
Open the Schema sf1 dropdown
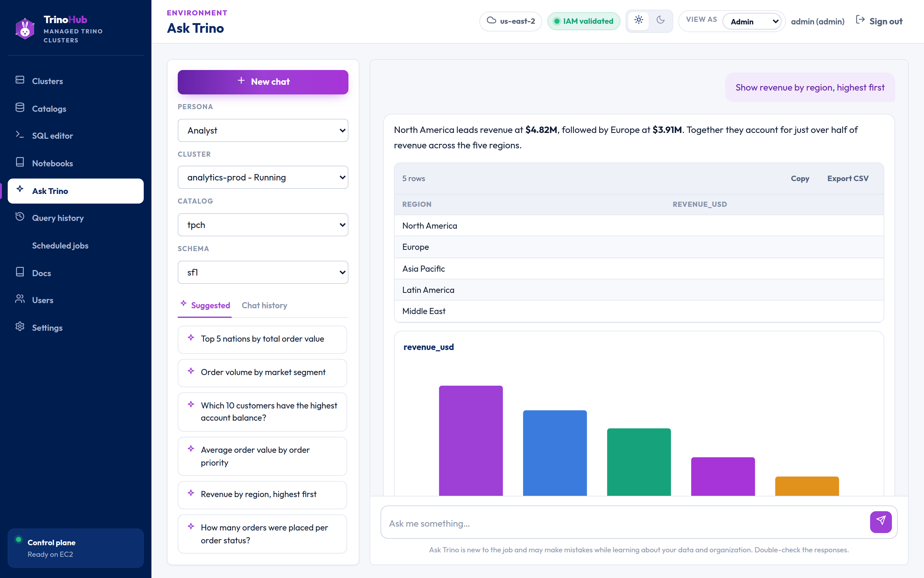(263, 272)
